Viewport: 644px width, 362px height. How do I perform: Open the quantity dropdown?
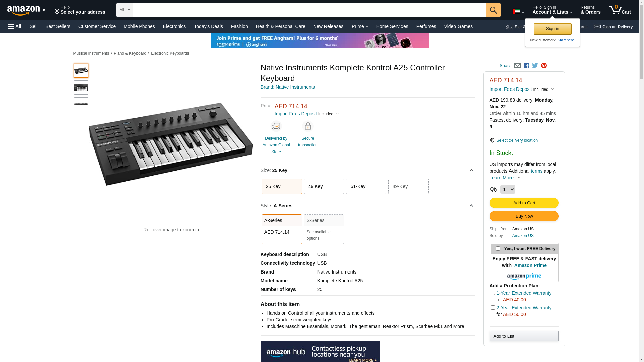click(507, 189)
